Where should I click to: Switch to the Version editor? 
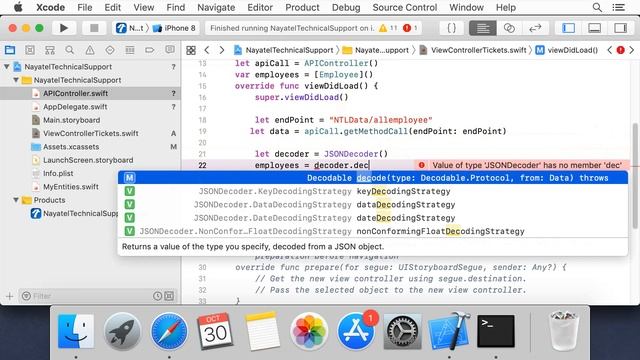535,28
